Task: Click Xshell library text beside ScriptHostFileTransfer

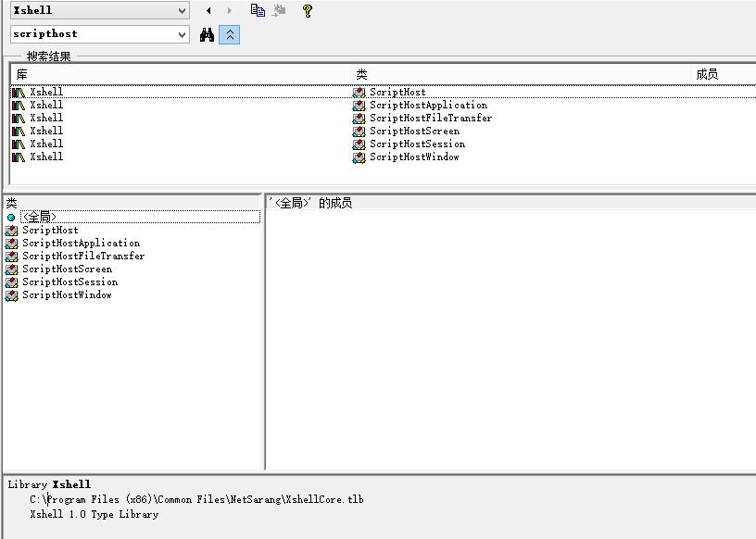Action: [x=46, y=119]
